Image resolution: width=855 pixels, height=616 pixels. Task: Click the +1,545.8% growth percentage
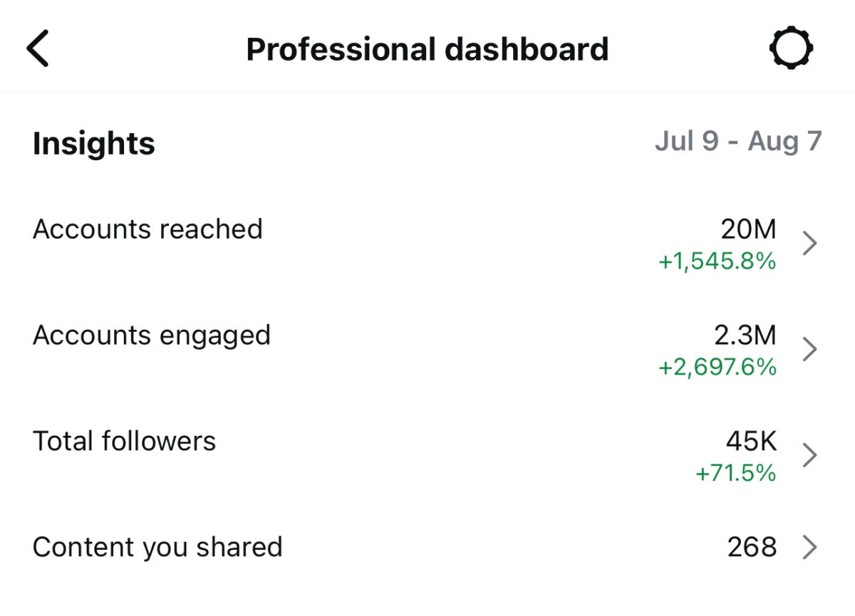coord(717,262)
